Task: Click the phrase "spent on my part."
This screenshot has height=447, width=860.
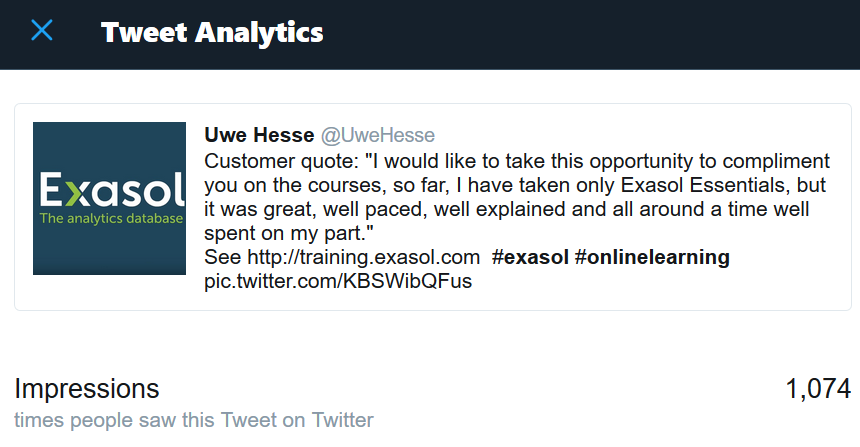Action: [x=288, y=234]
